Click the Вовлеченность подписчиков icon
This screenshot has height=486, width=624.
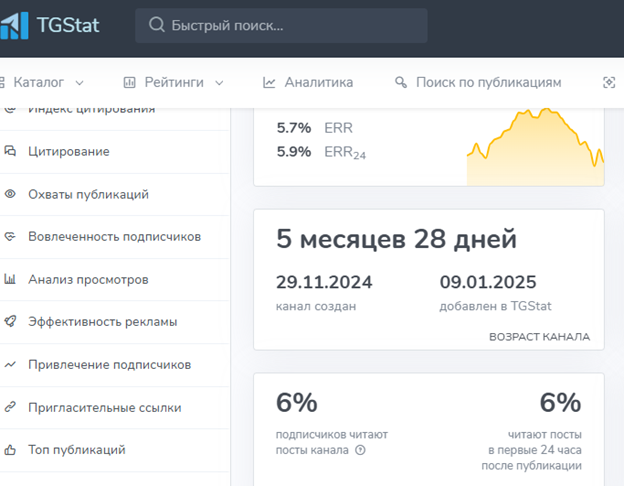tap(10, 237)
